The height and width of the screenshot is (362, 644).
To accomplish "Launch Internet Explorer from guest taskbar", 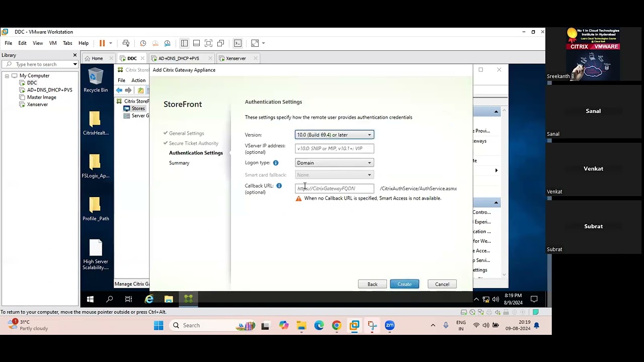I will [x=149, y=299].
